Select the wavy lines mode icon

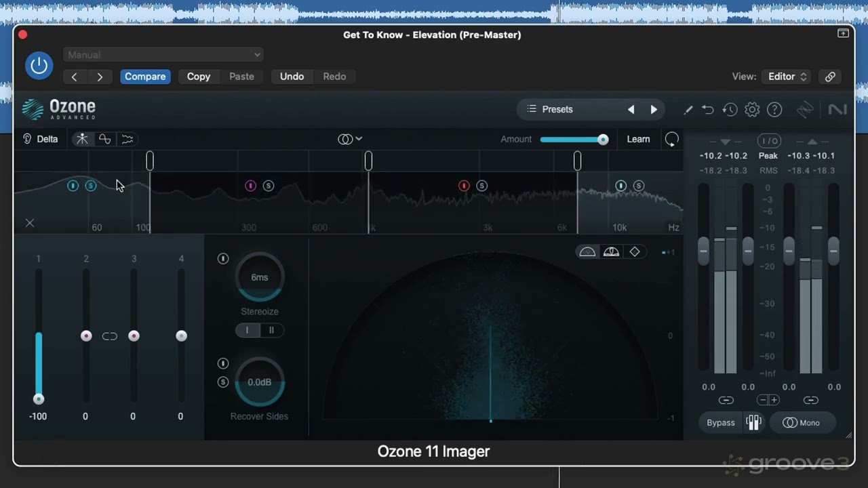(127, 139)
